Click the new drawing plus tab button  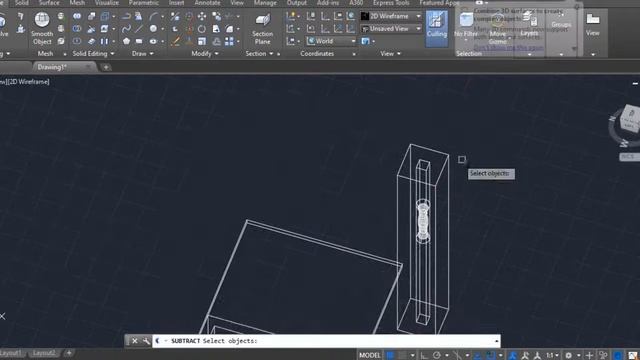point(106,67)
